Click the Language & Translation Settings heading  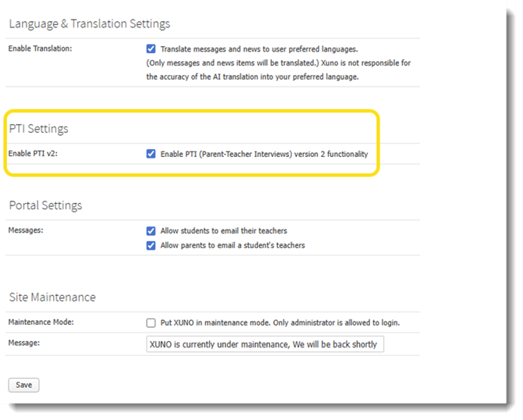click(x=89, y=24)
